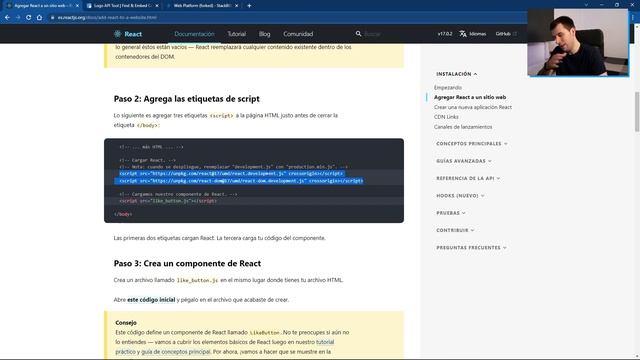Open Canales de lanzamientos sidebar link

[x=463, y=127]
